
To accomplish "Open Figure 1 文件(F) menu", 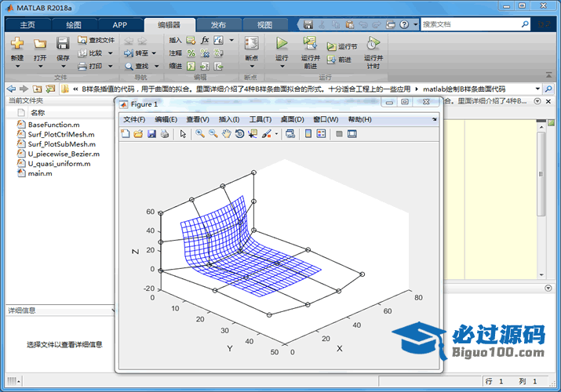I will [134, 119].
